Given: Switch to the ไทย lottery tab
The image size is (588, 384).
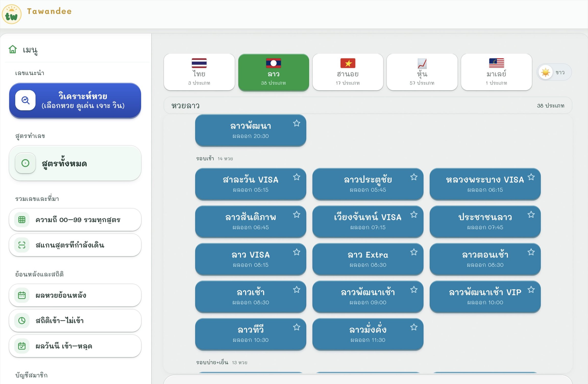Looking at the screenshot, I should 199,72.
